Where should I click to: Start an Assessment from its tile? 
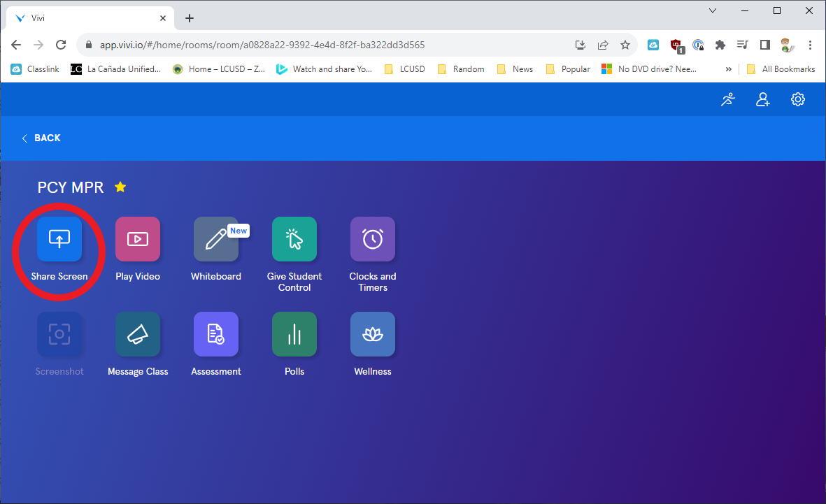click(x=216, y=334)
